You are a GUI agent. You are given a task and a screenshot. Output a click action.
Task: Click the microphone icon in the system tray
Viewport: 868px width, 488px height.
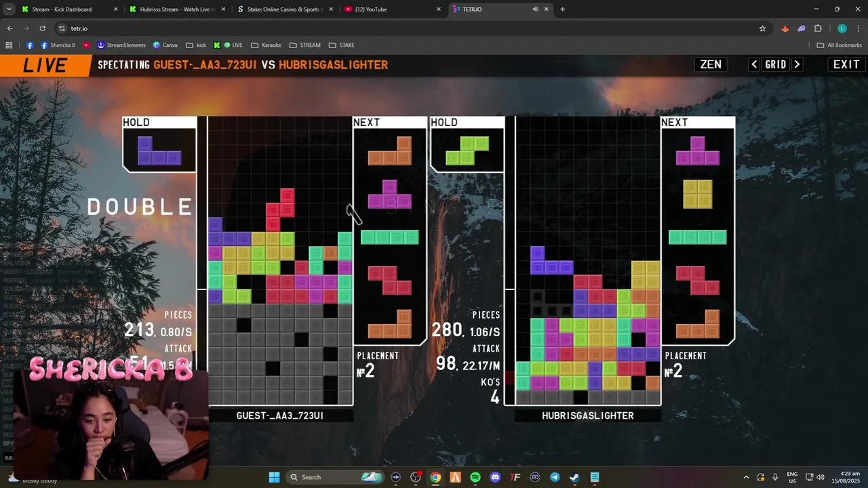775,477
